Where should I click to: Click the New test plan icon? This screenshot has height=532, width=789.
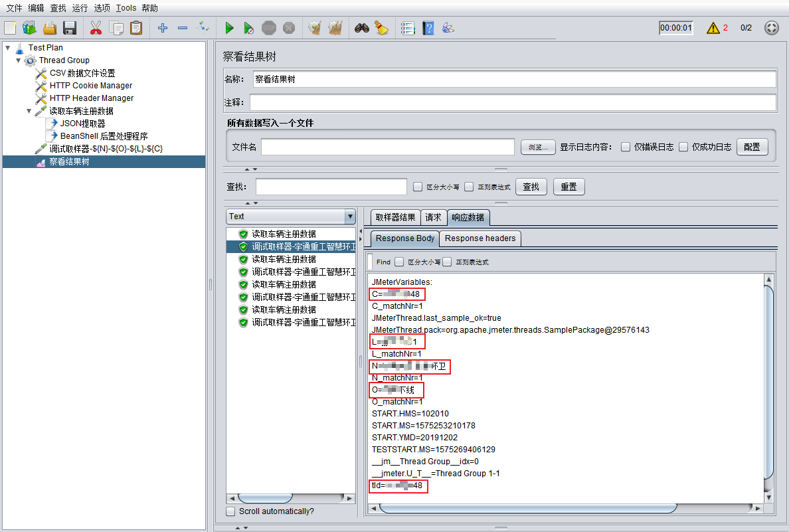[x=11, y=28]
